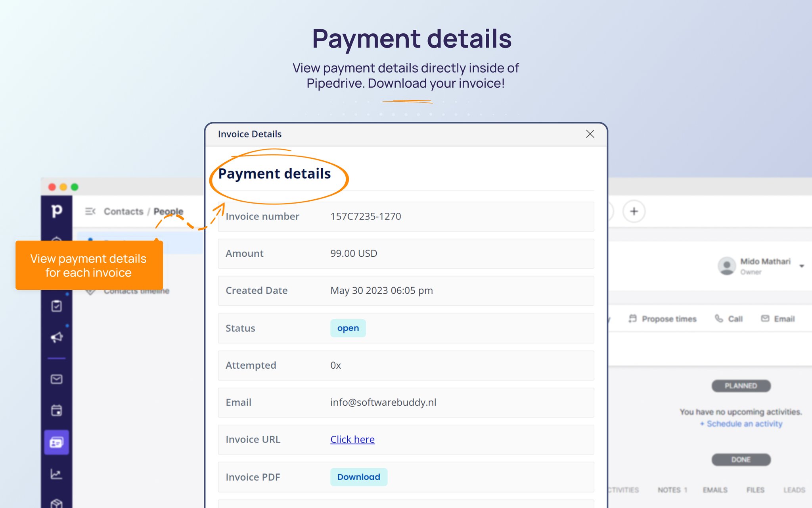Collapse the Contacts navigation panel
812x508 pixels.
point(90,211)
